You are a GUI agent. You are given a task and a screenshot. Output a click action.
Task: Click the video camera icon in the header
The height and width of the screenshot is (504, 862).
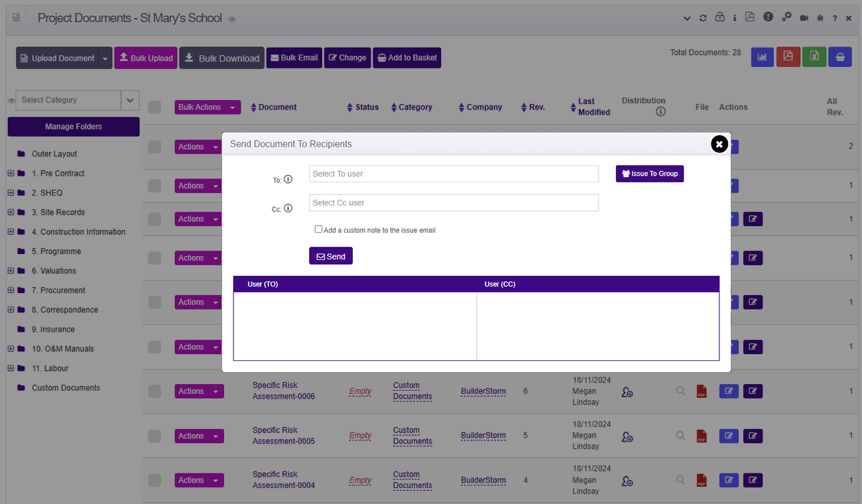tap(804, 18)
